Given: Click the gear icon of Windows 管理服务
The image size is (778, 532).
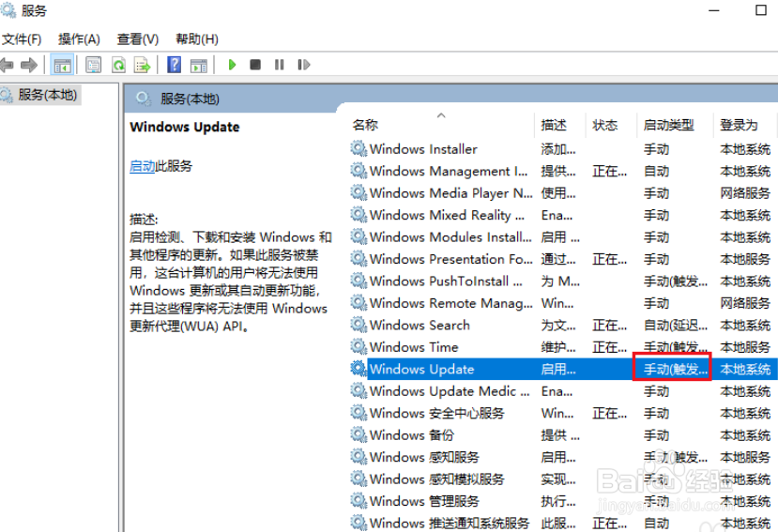Looking at the screenshot, I should tap(358, 500).
